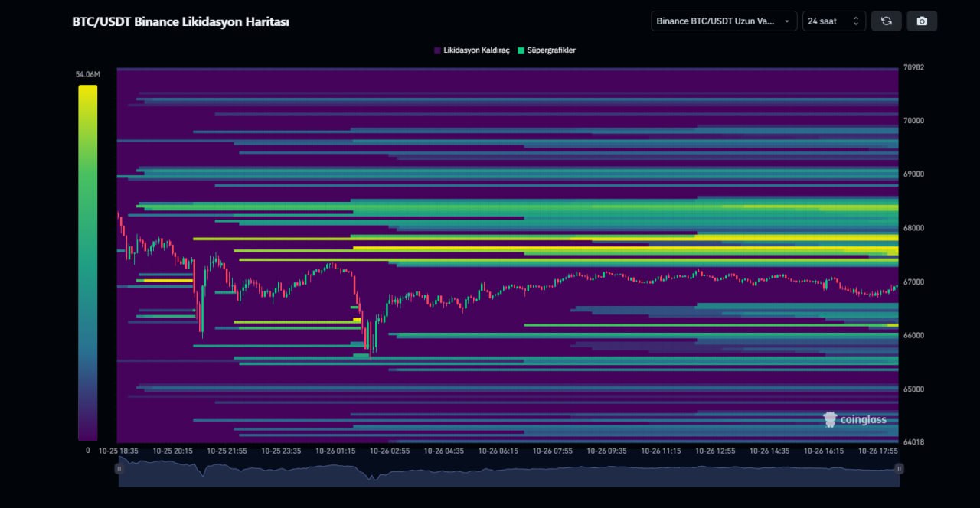Click the refresh chart icon button
The image size is (980, 508).
887,21
